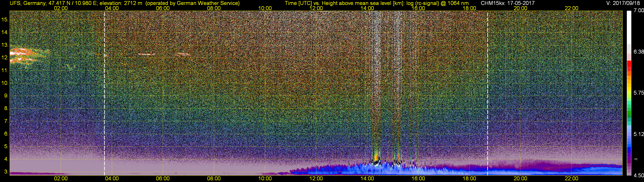
Task: Click the height axis label '9.'
Action: (x=6, y=96)
